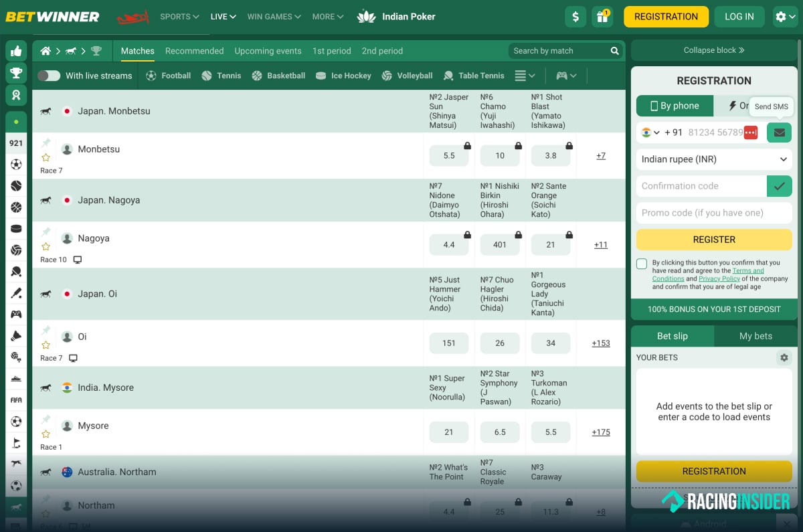
Task: Open the LIVE dropdown menu
Action: pos(223,17)
